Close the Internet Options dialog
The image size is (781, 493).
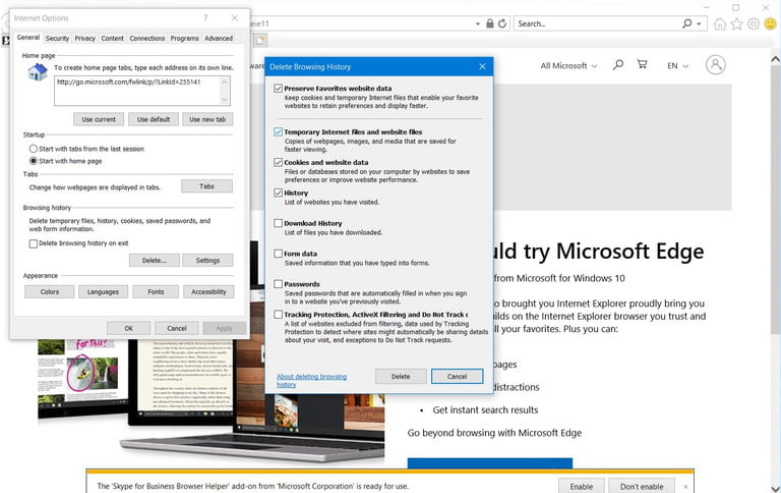point(235,18)
